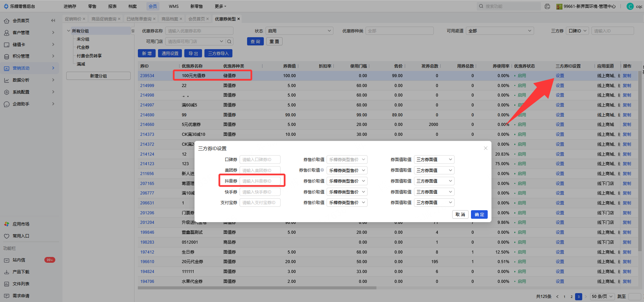Click the 产品下载 download icon
This screenshot has height=302, width=644.
(6, 272)
